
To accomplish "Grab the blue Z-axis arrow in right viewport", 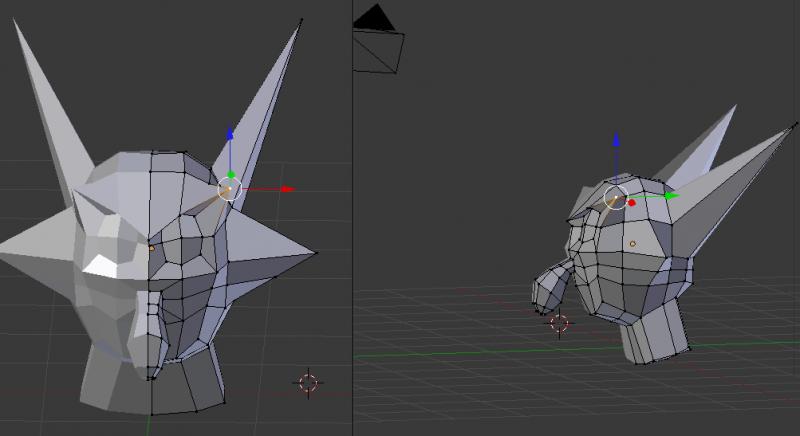I will pyautogui.click(x=616, y=140).
